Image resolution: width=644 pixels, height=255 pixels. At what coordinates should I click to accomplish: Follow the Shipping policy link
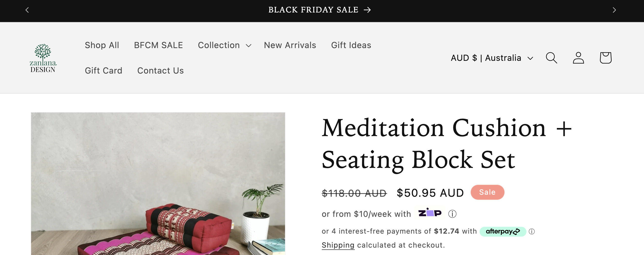pyautogui.click(x=338, y=245)
